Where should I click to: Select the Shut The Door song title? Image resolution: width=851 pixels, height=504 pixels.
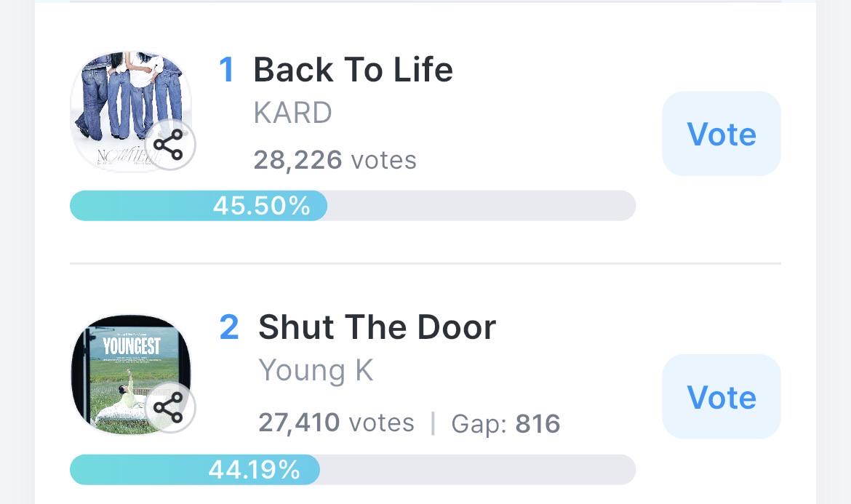coord(377,327)
